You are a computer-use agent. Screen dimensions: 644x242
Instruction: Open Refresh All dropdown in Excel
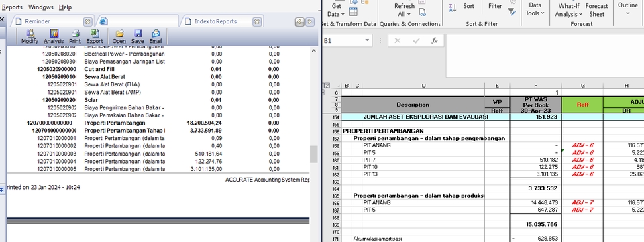pos(404,10)
